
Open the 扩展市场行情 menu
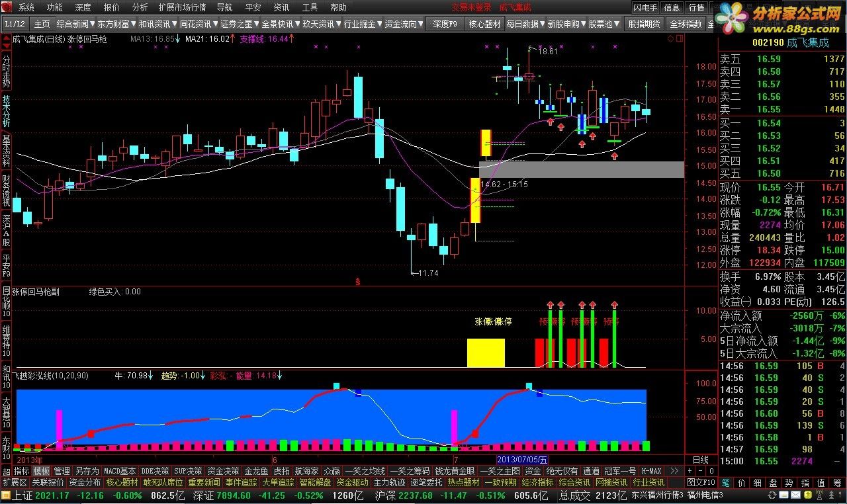pyautogui.click(x=182, y=8)
